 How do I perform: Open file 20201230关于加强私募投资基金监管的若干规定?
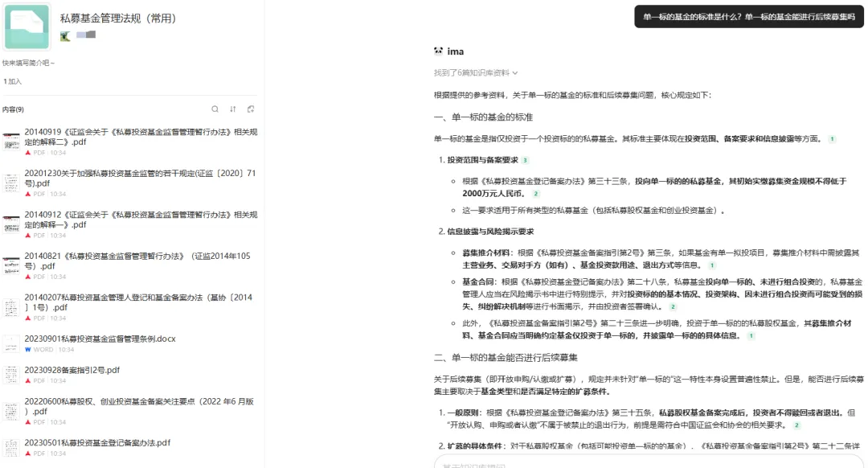(x=141, y=179)
